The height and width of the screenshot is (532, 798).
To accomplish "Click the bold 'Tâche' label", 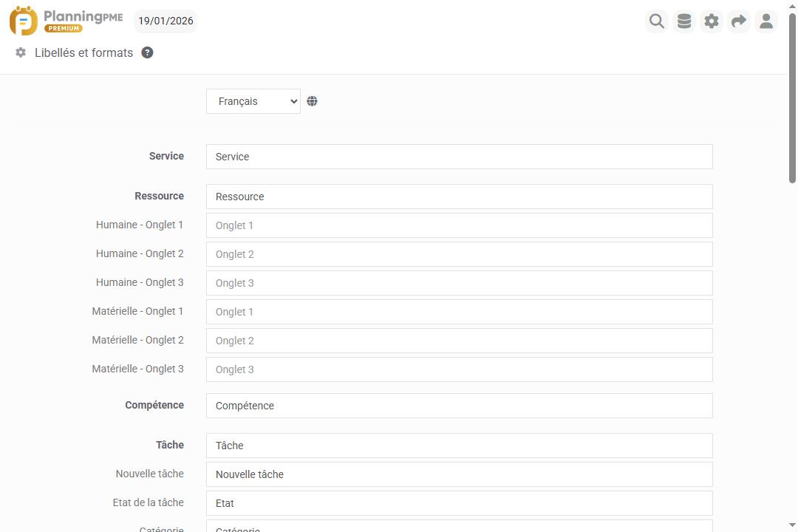I will 170,445.
